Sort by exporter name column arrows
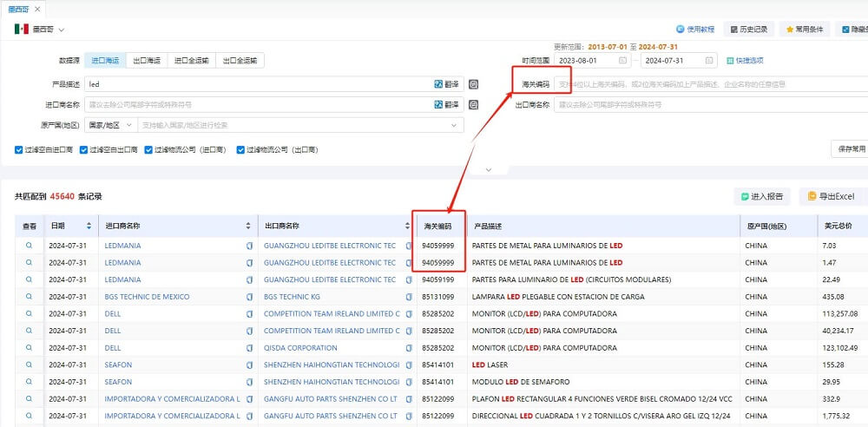This screenshot has height=427, width=868. point(408,226)
